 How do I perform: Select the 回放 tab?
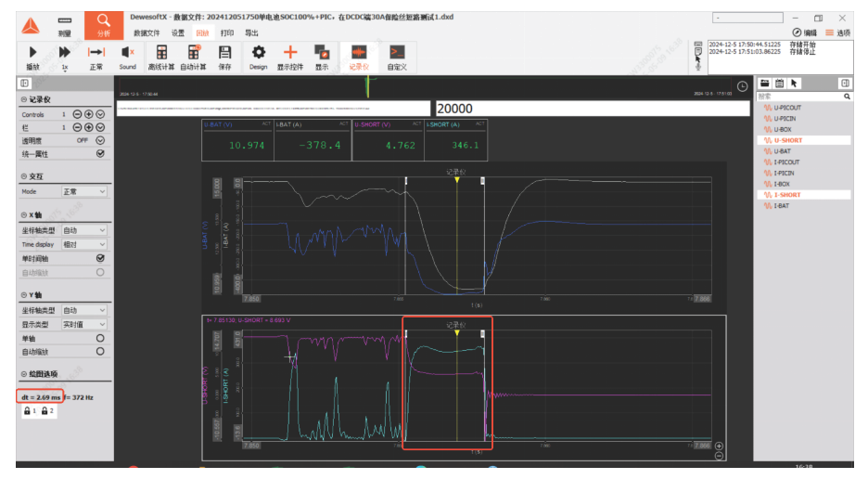click(x=202, y=33)
